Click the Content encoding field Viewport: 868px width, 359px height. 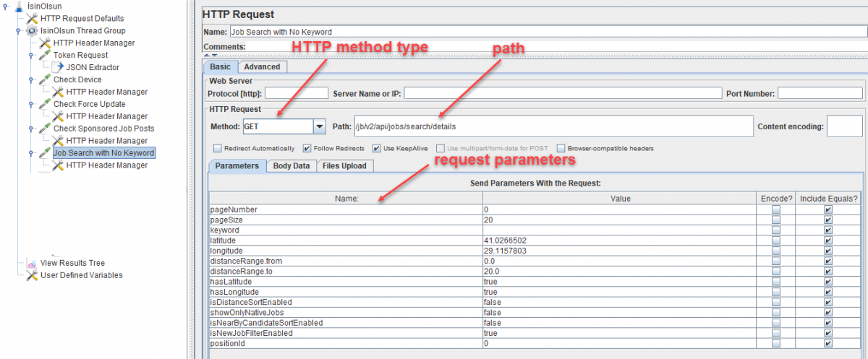pyautogui.click(x=844, y=126)
